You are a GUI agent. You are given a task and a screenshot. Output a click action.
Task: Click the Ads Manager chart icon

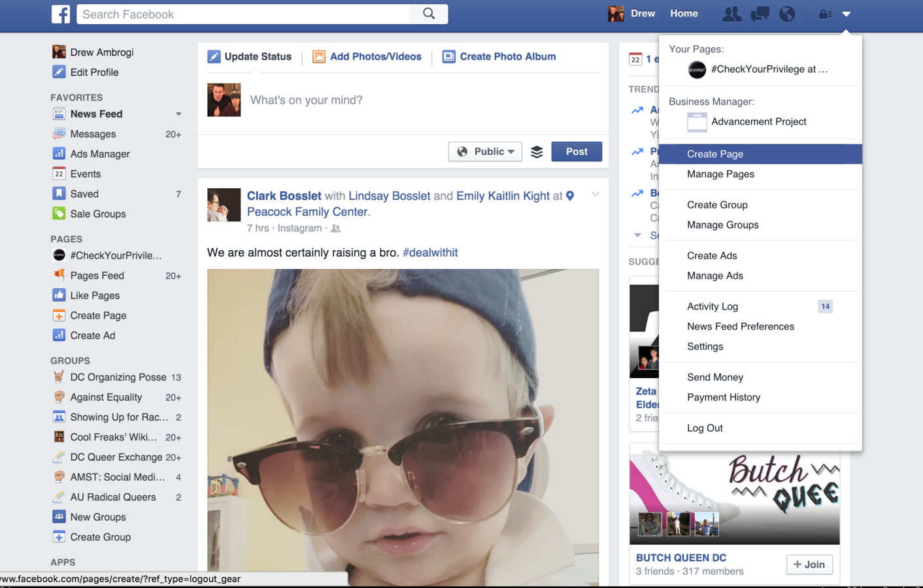[x=59, y=154]
